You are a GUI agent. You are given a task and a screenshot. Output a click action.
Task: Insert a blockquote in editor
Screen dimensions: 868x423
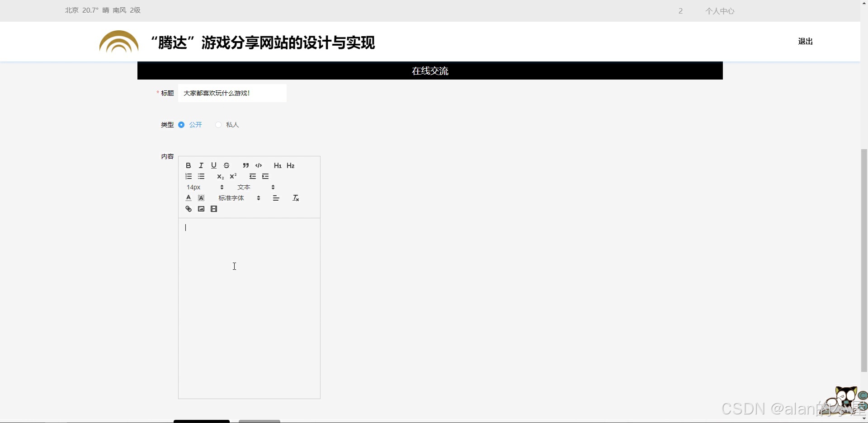(245, 165)
